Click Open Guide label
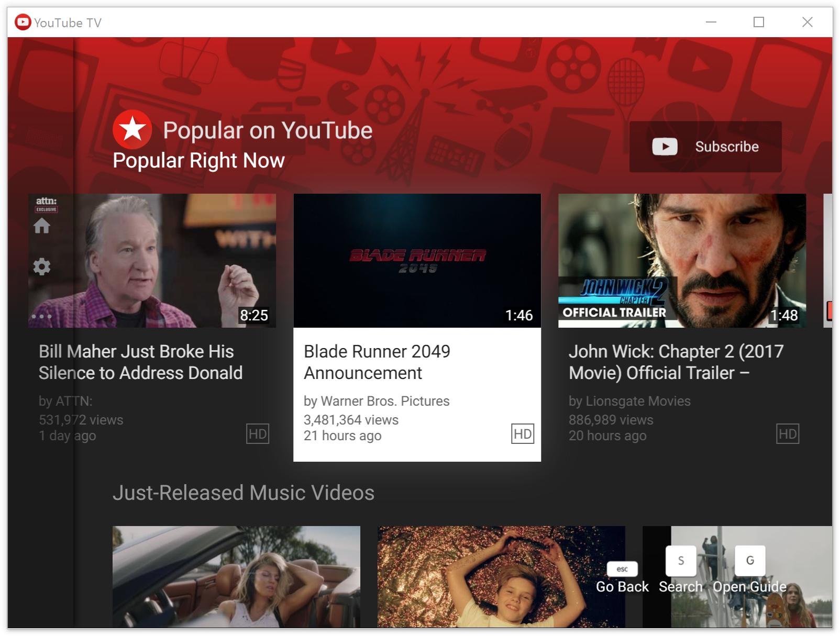This screenshot has width=840, height=636. pyautogui.click(x=750, y=587)
